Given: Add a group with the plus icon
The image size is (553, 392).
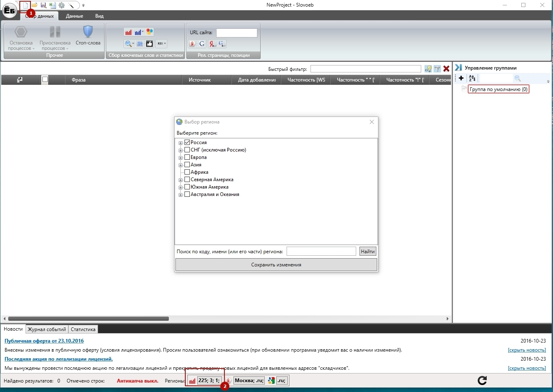Looking at the screenshot, I should click(x=461, y=78).
